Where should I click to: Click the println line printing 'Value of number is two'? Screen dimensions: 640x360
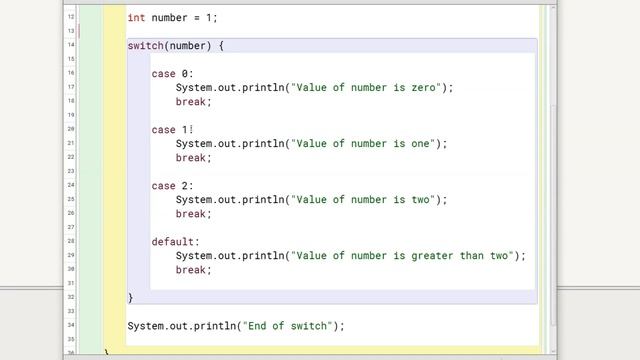click(x=311, y=200)
